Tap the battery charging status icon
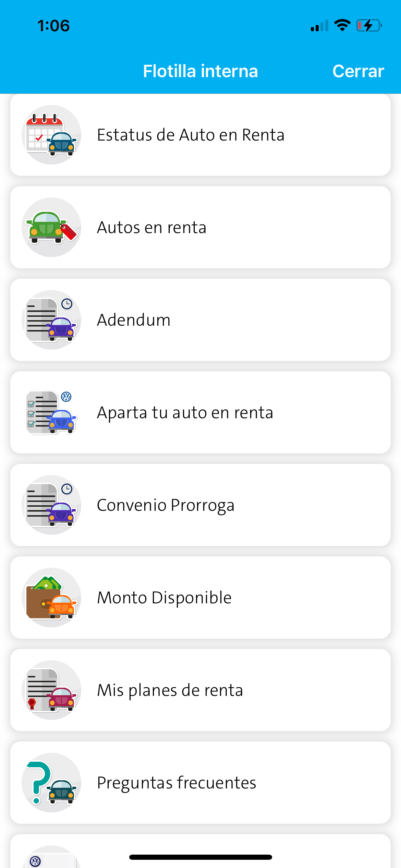This screenshot has width=401, height=868. [x=369, y=26]
